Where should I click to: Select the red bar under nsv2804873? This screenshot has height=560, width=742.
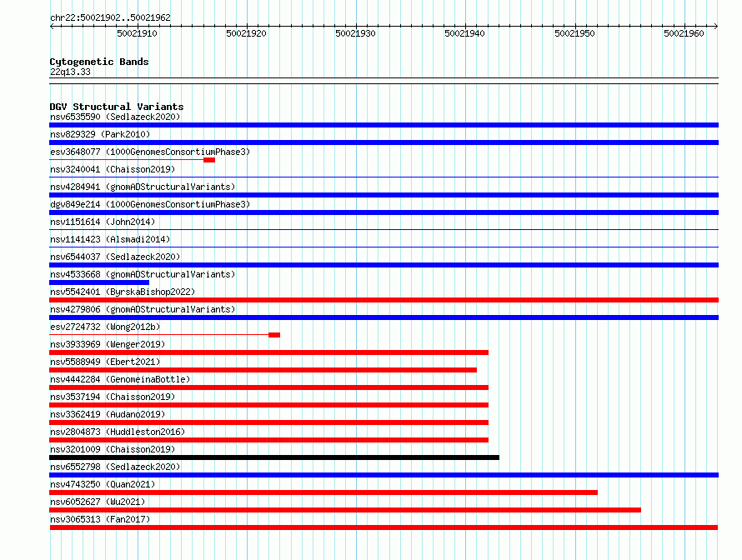268,440
